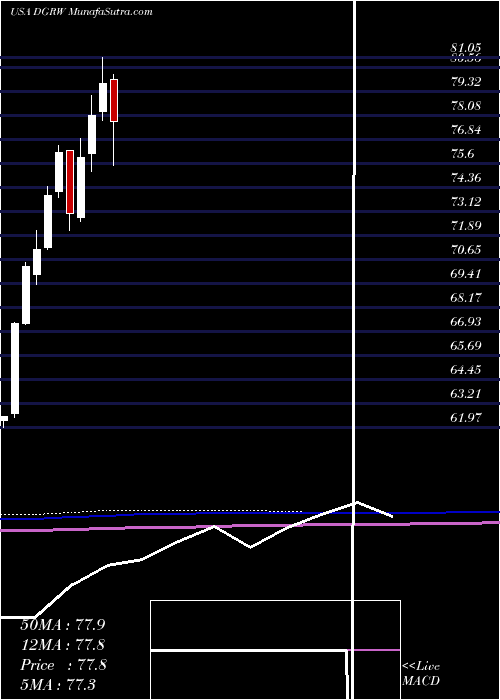Click the '12MA : 77.8' readout

(x=62, y=645)
